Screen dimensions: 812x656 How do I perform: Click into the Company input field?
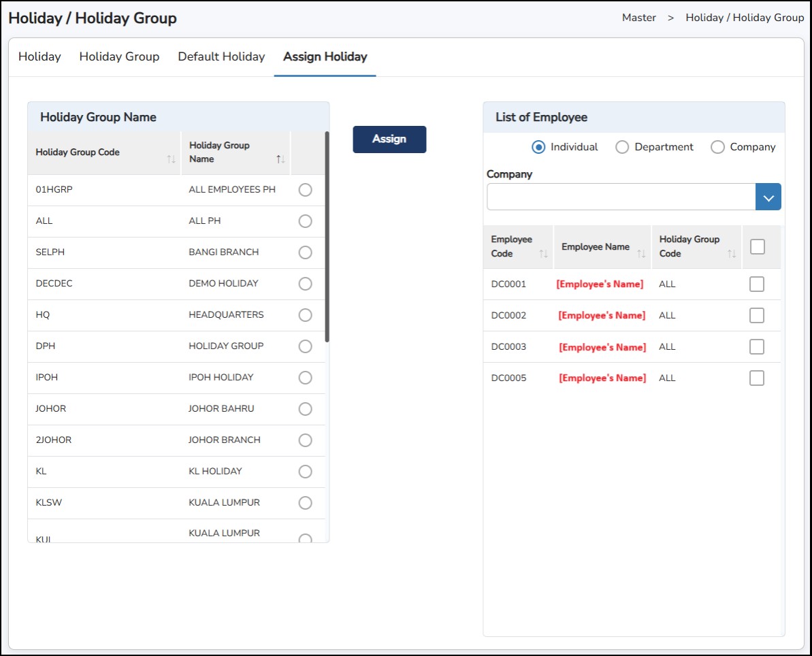pos(621,197)
